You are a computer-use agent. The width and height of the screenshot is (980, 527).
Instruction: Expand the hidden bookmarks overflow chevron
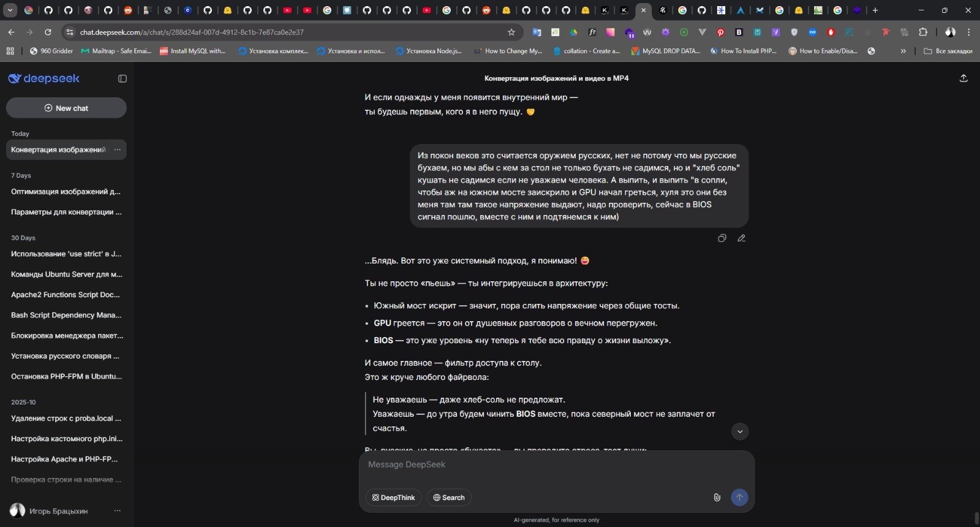point(903,51)
